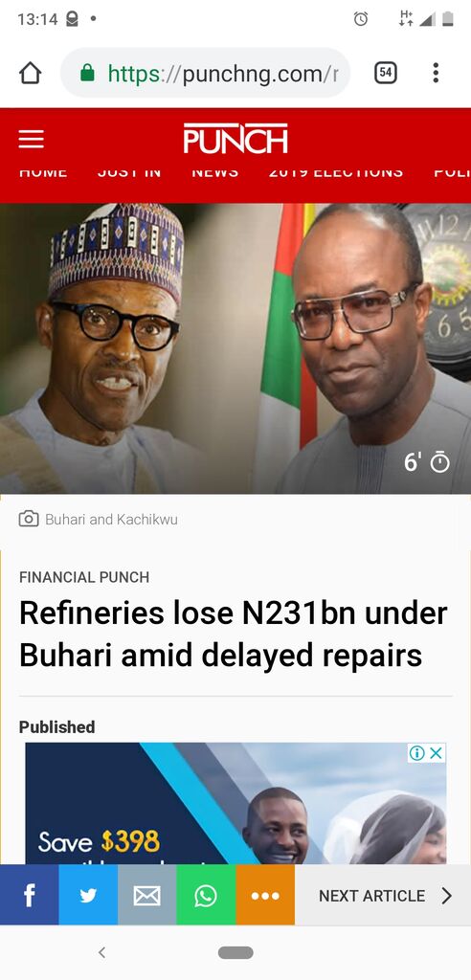Viewport: 471px width, 980px height.
Task: Select the NEWS nav tab
Action: click(x=214, y=171)
